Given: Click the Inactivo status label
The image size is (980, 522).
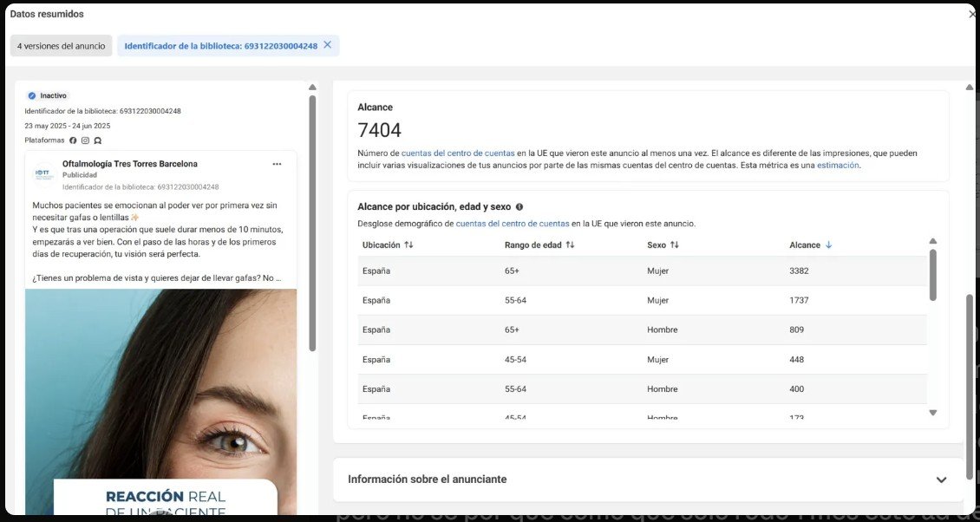Looking at the screenshot, I should 53,95.
